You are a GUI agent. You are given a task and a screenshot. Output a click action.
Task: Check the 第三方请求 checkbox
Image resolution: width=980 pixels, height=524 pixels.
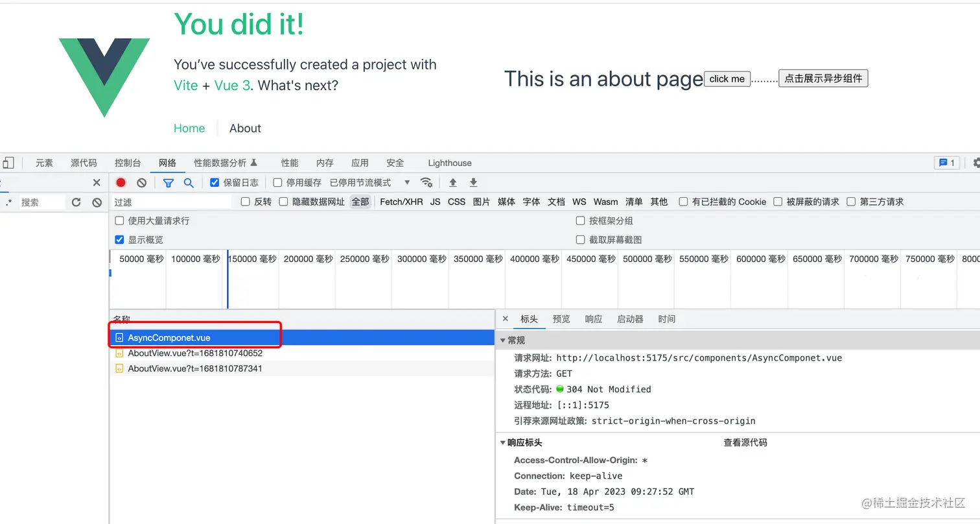click(x=852, y=202)
